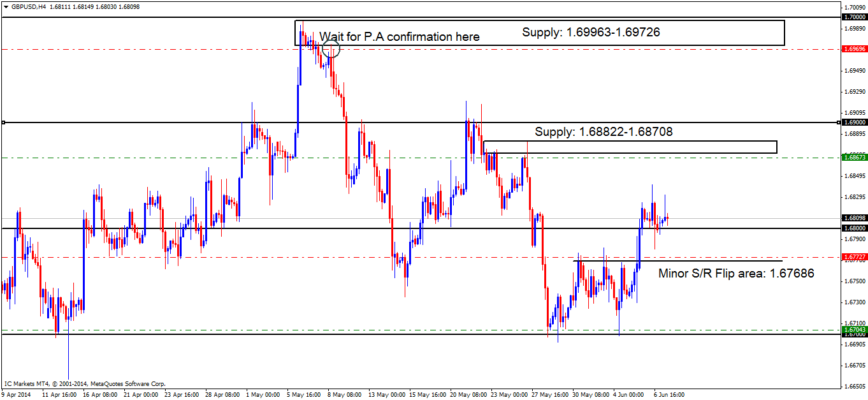Click the 1.67500 price scale value

pos(854,281)
